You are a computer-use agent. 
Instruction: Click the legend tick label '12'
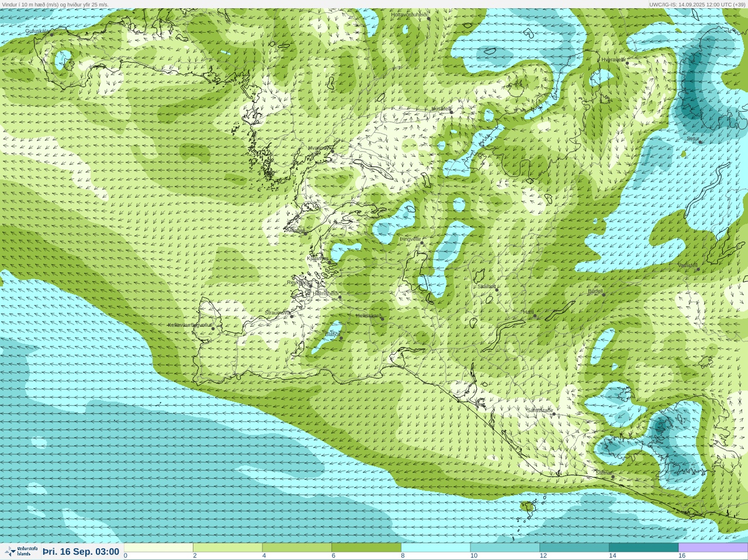[x=543, y=556]
